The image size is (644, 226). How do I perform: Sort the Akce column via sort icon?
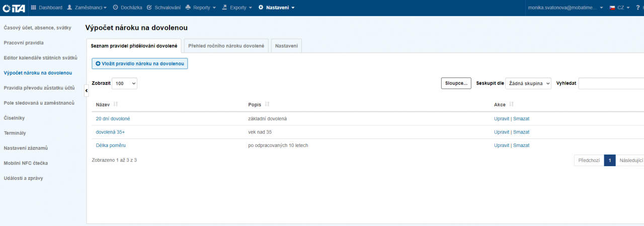pos(511,104)
